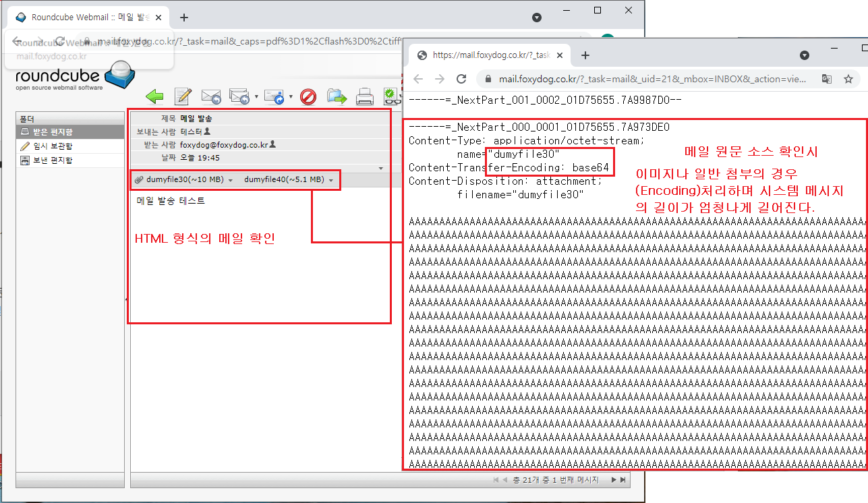Click the 메일 발송 subject text

[x=196, y=118]
